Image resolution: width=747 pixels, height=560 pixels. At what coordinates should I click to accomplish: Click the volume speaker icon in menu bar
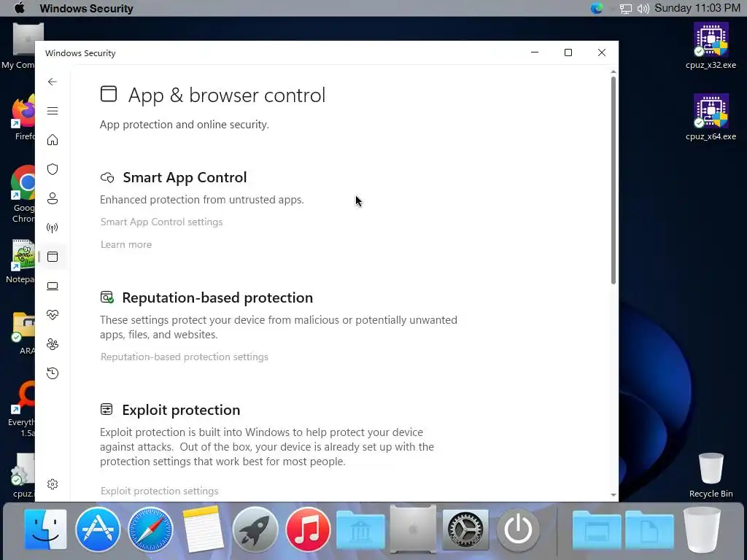click(x=643, y=9)
